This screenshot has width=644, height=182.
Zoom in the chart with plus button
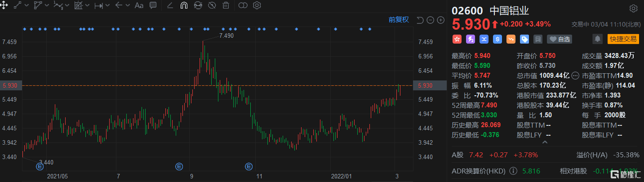click(440, 20)
